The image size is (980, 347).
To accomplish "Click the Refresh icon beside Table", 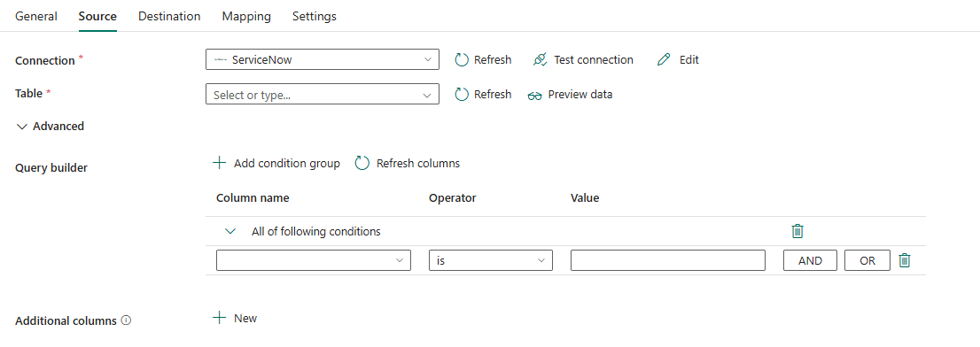I will (462, 94).
